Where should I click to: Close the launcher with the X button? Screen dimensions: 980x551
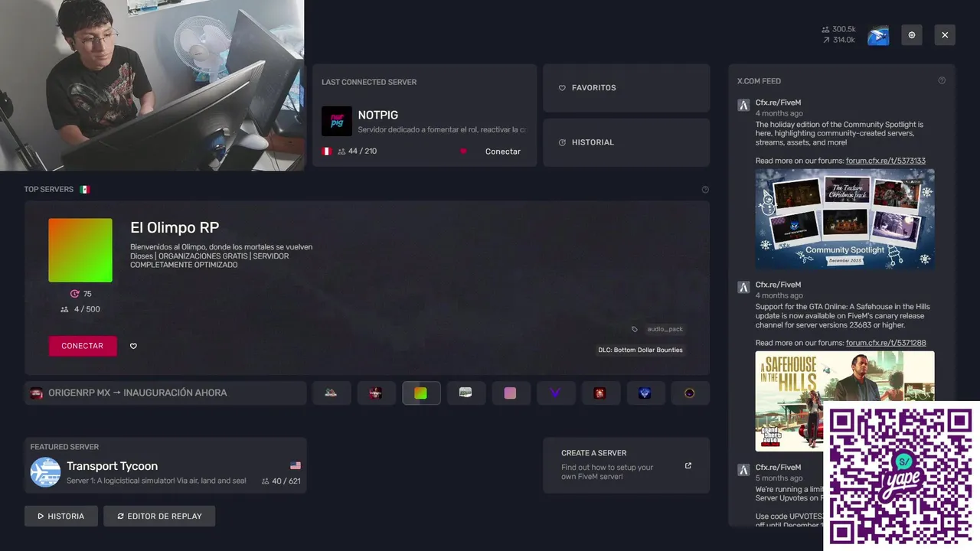pos(945,35)
